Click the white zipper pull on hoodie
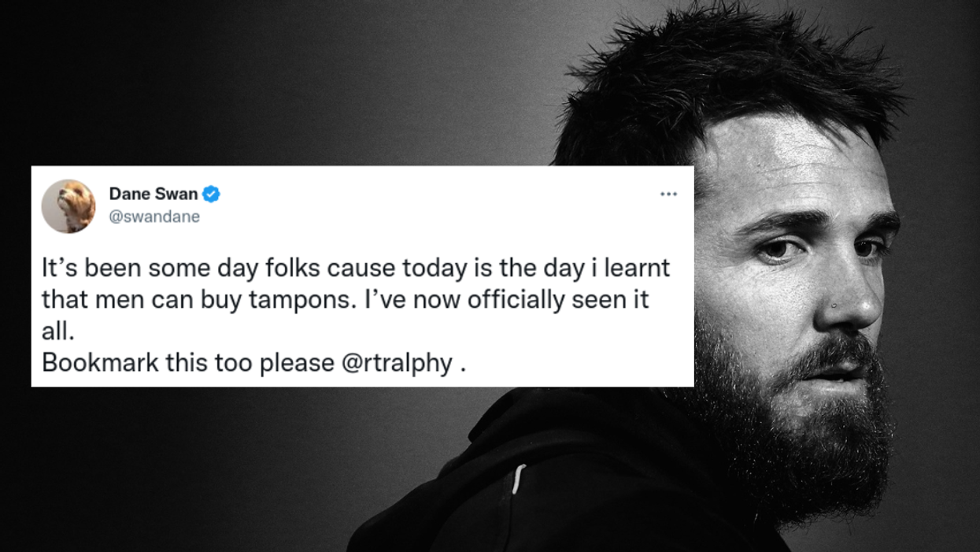The height and width of the screenshot is (552, 980). point(517,479)
